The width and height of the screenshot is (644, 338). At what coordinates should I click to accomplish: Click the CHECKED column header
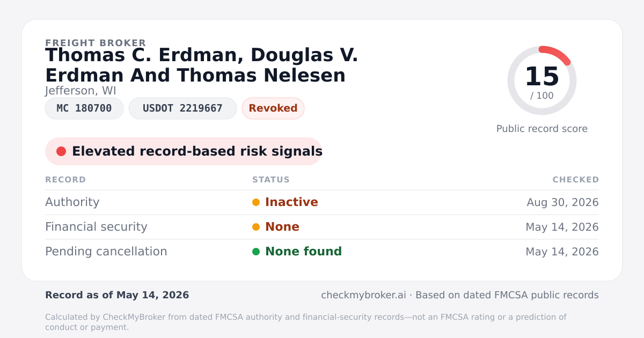(x=576, y=180)
